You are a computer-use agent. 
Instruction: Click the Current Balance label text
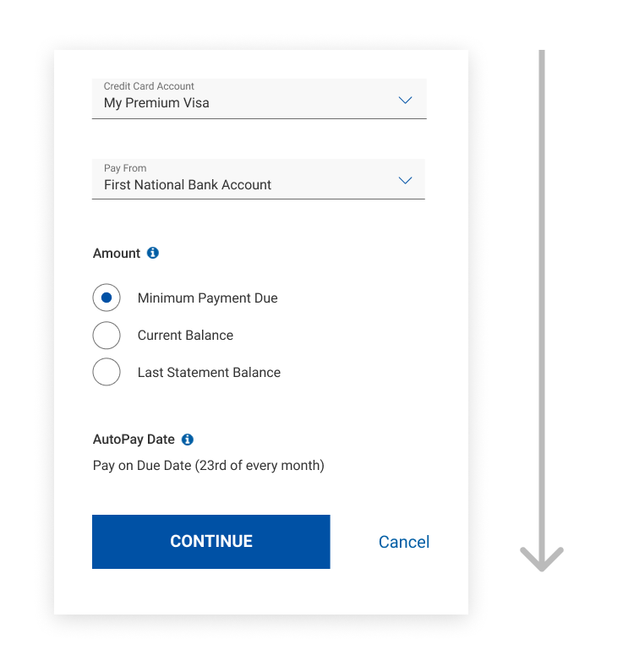coord(185,336)
